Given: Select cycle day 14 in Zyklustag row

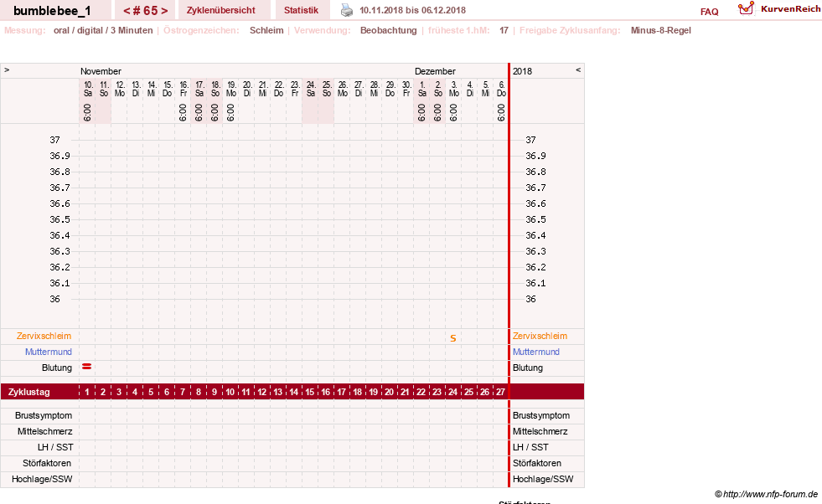Looking at the screenshot, I should 294,392.
